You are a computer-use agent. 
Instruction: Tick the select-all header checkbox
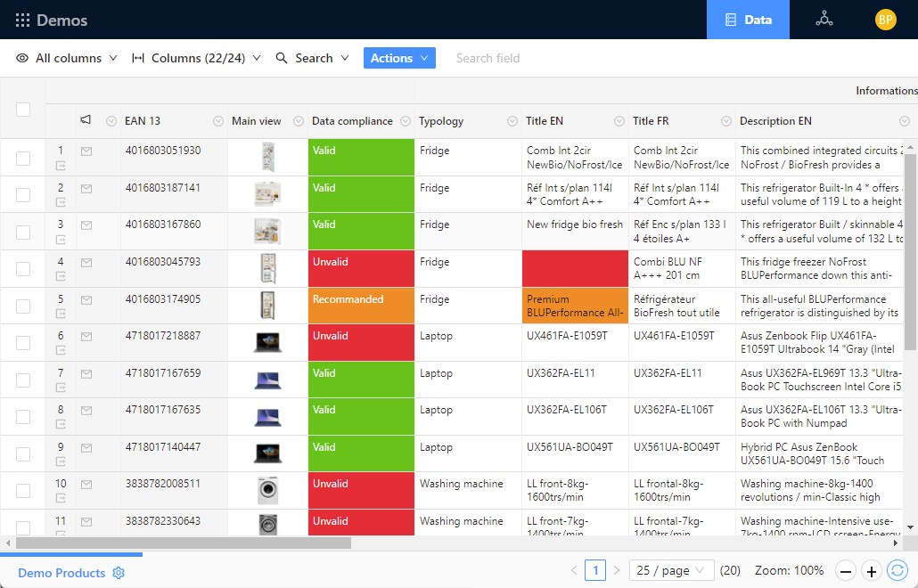(x=23, y=110)
